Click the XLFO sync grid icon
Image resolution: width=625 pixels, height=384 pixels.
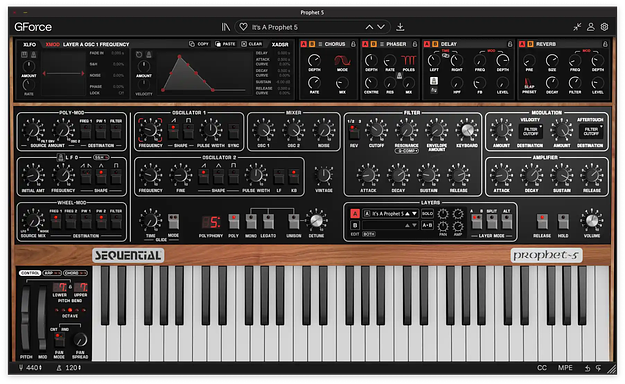point(24,54)
